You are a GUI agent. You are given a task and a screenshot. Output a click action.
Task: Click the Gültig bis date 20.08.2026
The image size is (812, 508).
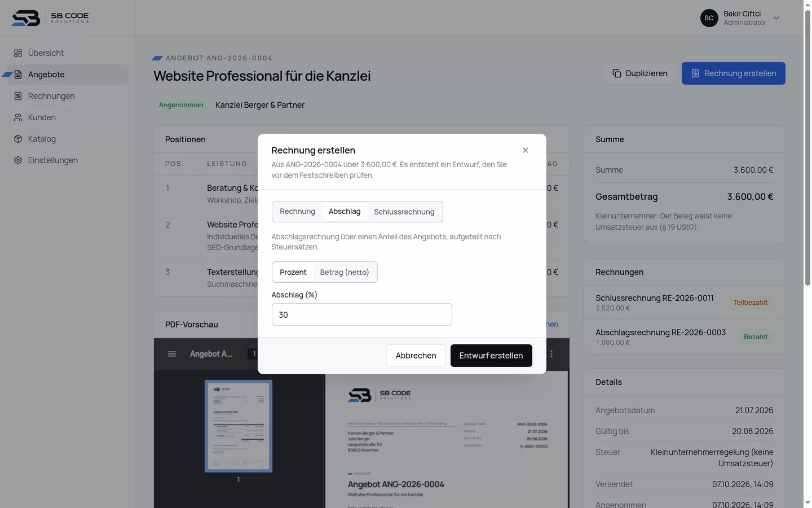[x=753, y=431]
